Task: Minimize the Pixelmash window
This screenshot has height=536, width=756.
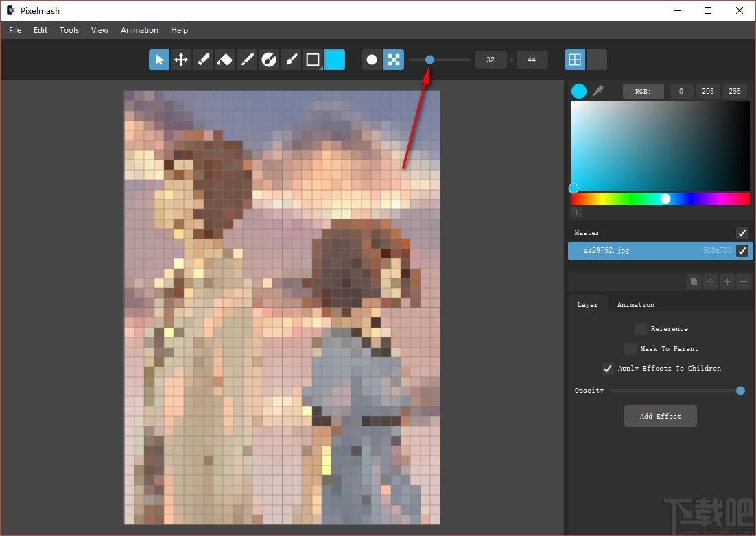Action: point(677,10)
